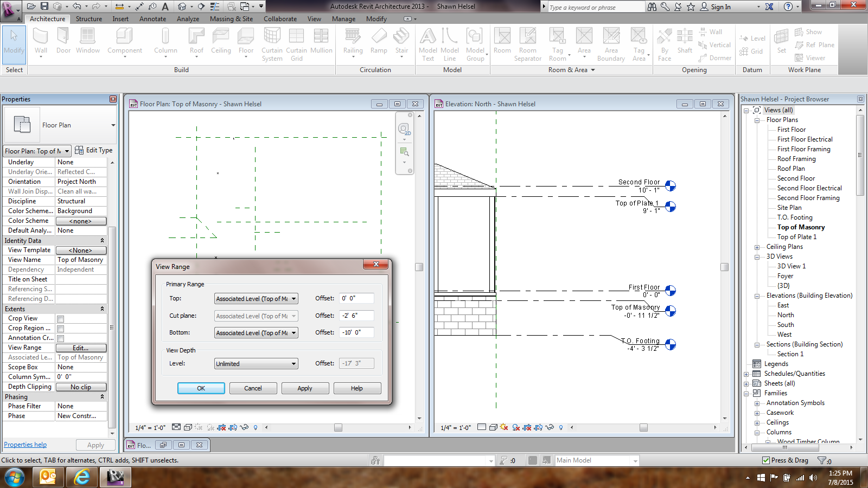
Task: Switch to the Massing & Site tab
Action: (x=231, y=19)
